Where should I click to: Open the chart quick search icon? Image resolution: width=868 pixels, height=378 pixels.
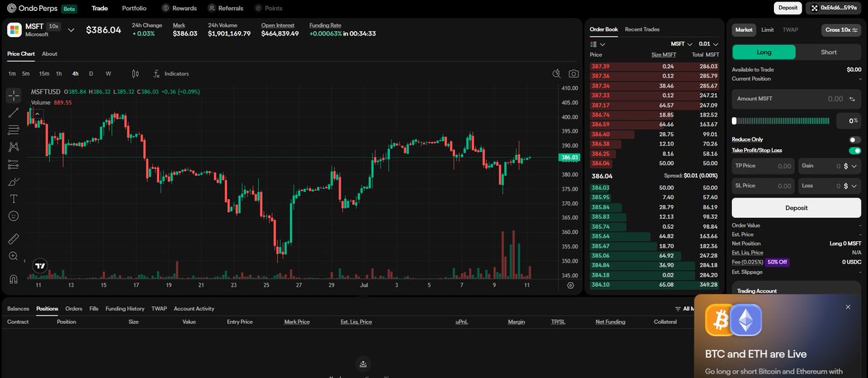point(556,74)
